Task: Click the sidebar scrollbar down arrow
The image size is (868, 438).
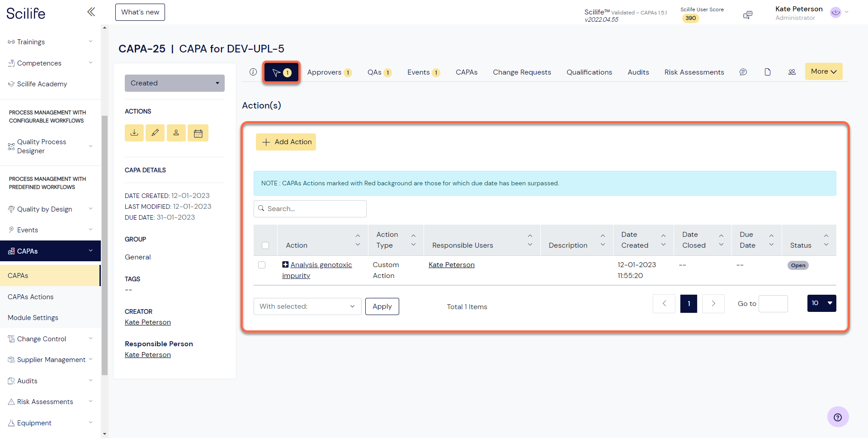Action: pyautogui.click(x=105, y=434)
